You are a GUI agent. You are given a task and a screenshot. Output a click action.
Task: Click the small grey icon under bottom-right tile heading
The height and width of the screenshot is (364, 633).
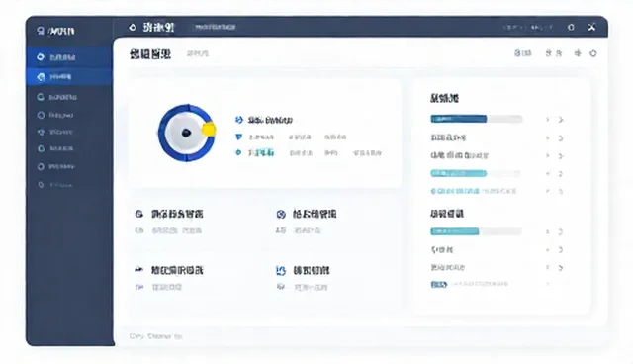[281, 287]
